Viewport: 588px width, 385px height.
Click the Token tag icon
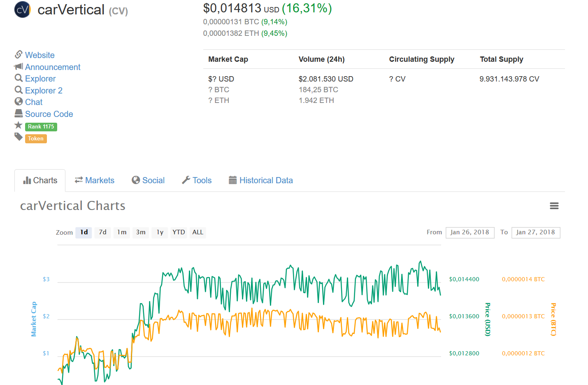tap(19, 137)
